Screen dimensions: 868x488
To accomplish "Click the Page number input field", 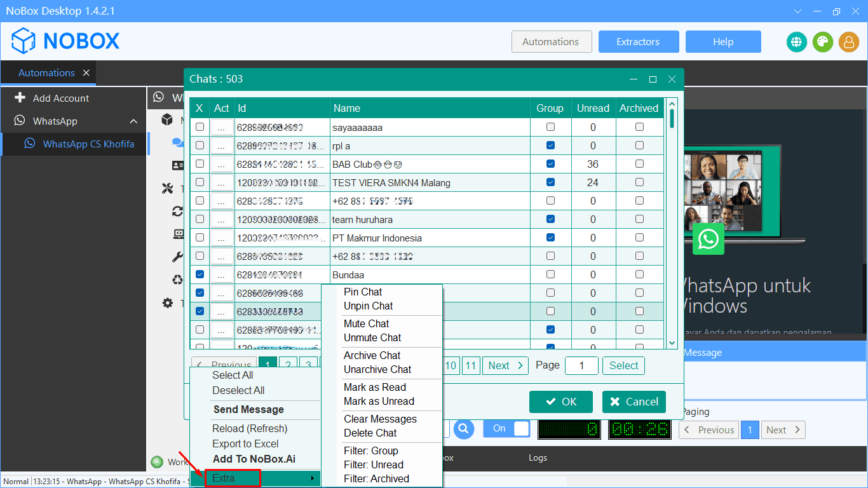I will point(581,365).
